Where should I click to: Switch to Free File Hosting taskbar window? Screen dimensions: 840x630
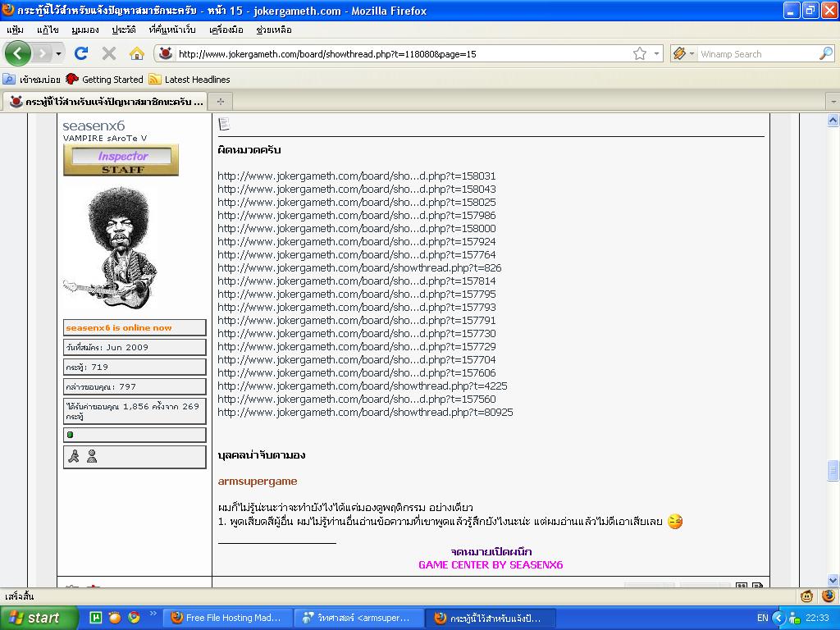227,618
